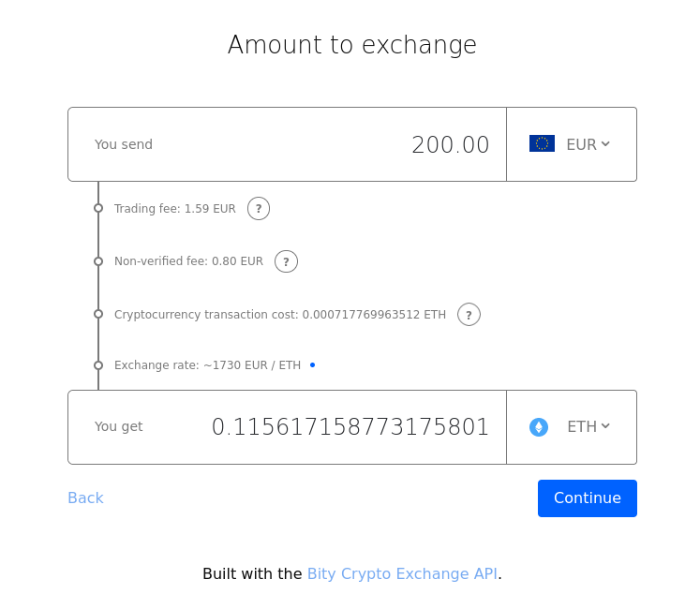700x609 pixels.
Task: Open the EUR currency dropdown
Action: pyautogui.click(x=572, y=144)
